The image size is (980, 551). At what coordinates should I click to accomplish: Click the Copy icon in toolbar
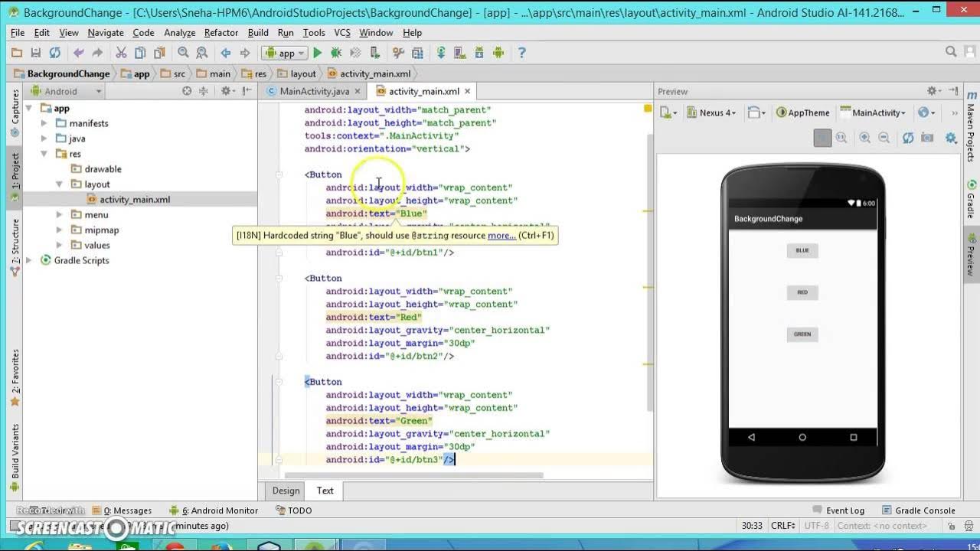(140, 53)
